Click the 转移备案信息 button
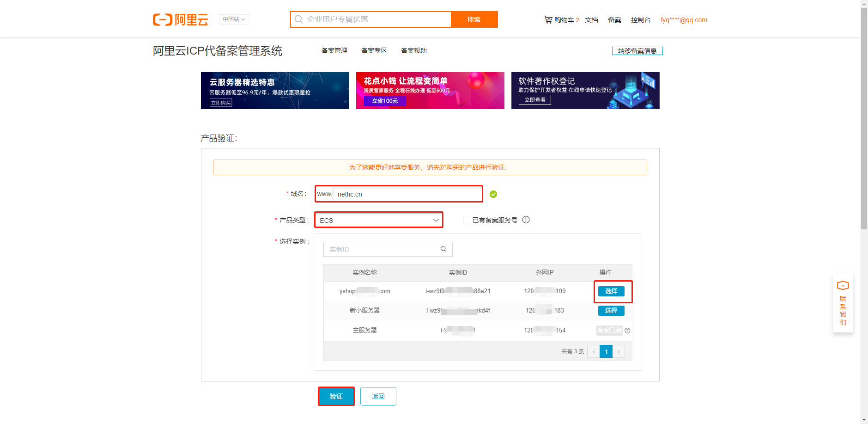The image size is (868, 424). pos(637,51)
